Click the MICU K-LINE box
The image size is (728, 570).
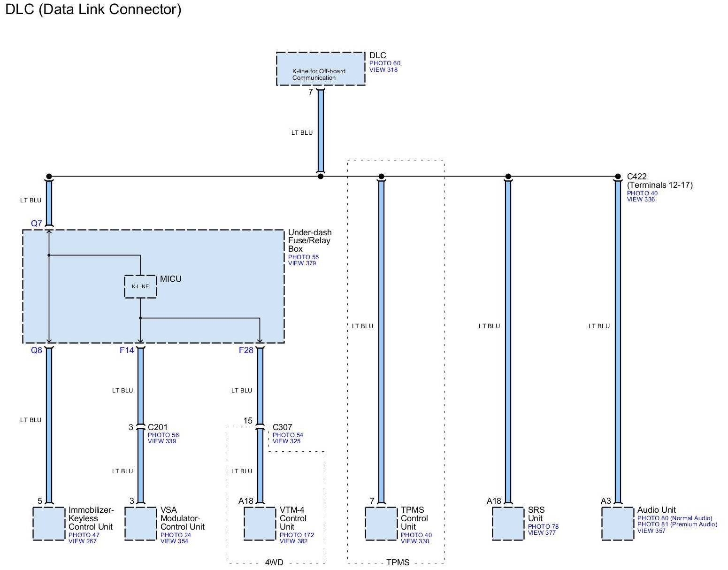click(x=140, y=286)
